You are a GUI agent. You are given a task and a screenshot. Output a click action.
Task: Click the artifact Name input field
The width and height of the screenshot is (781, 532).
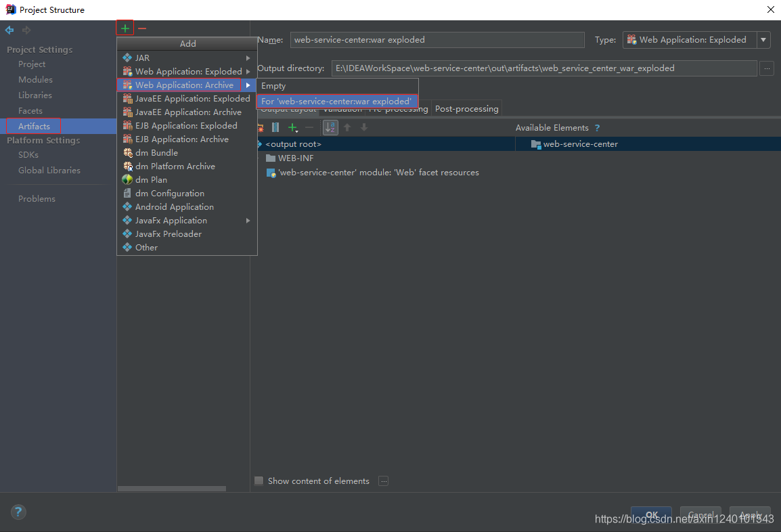(x=437, y=40)
